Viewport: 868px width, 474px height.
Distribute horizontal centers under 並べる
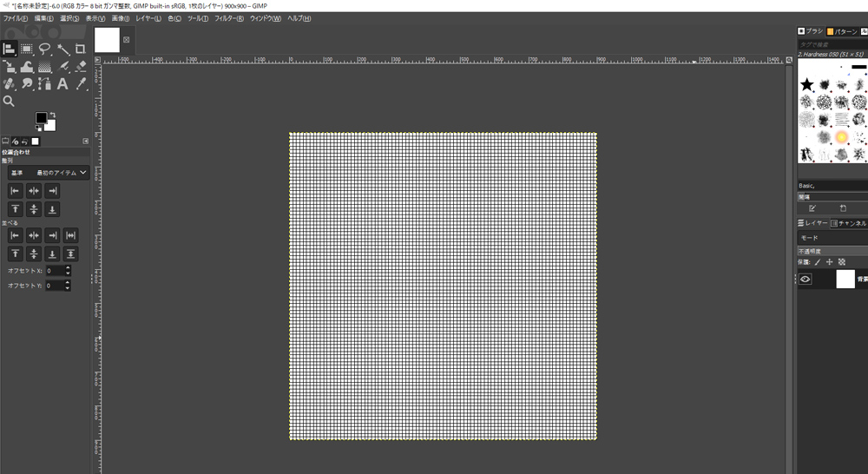tap(34, 235)
